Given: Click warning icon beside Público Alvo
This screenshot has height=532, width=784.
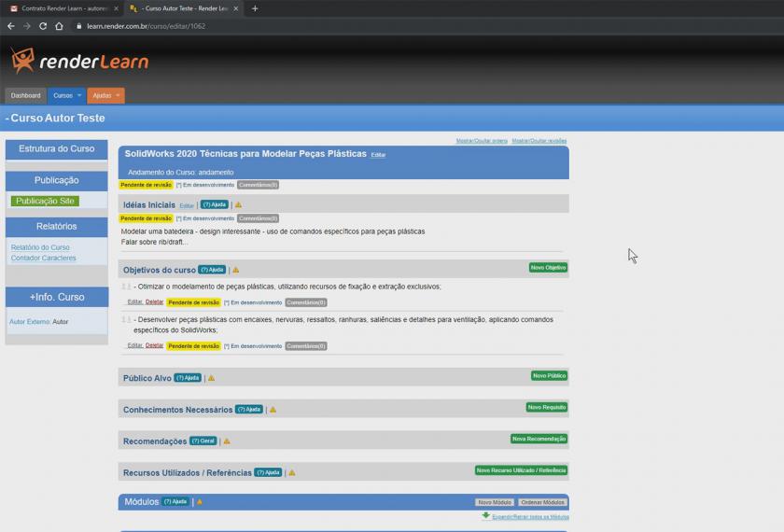Looking at the screenshot, I should point(211,378).
